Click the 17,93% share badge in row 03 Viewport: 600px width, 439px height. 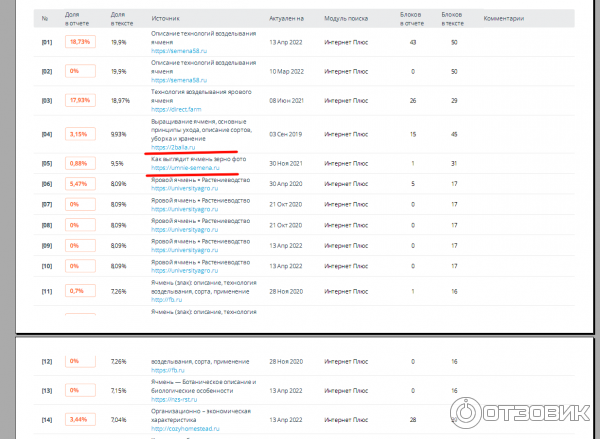pos(80,100)
